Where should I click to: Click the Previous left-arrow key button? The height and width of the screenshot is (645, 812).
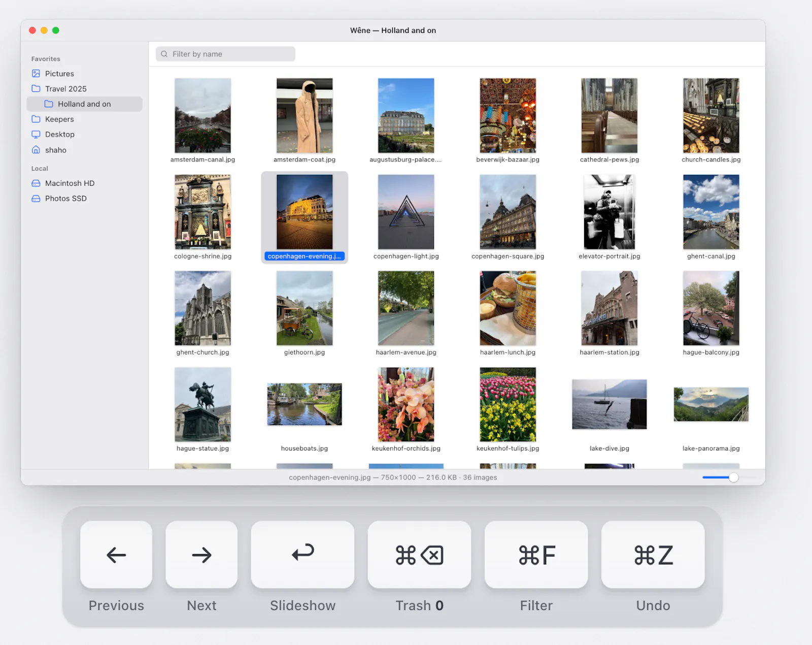coord(116,555)
